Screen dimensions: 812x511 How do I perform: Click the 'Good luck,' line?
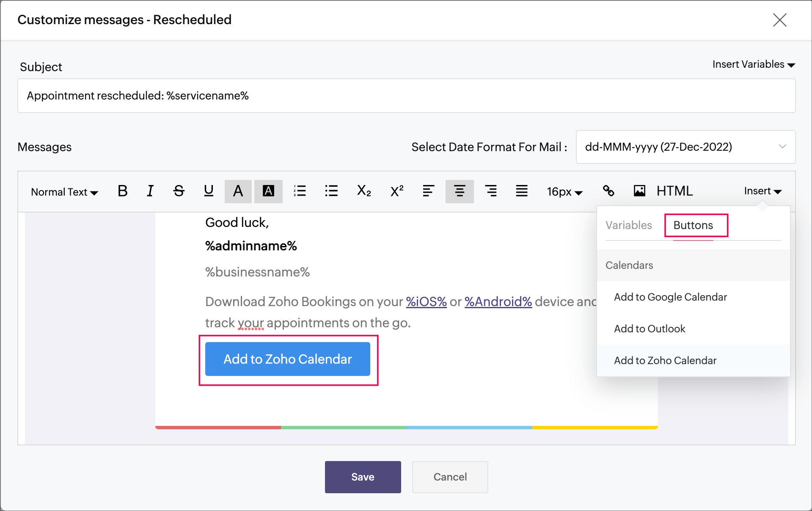pyautogui.click(x=237, y=223)
